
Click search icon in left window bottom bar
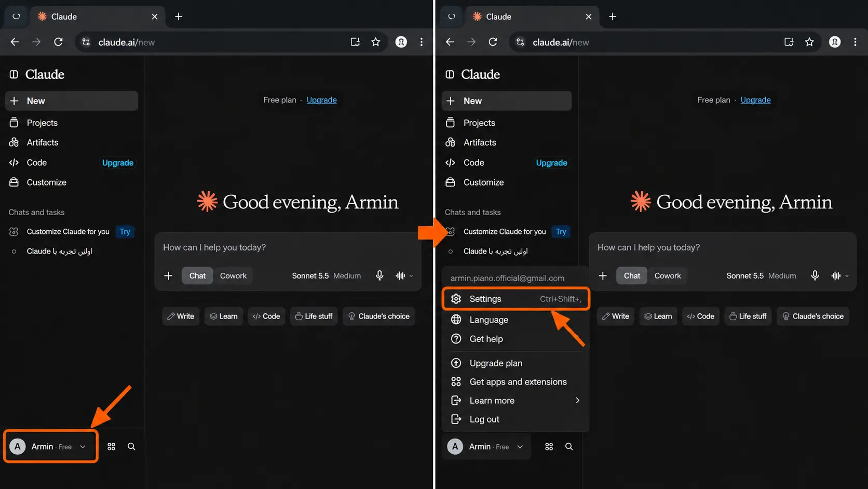[131, 446]
